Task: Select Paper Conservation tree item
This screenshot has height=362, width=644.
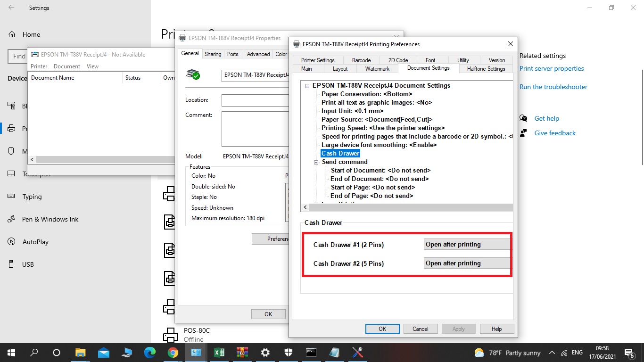Action: (x=367, y=94)
